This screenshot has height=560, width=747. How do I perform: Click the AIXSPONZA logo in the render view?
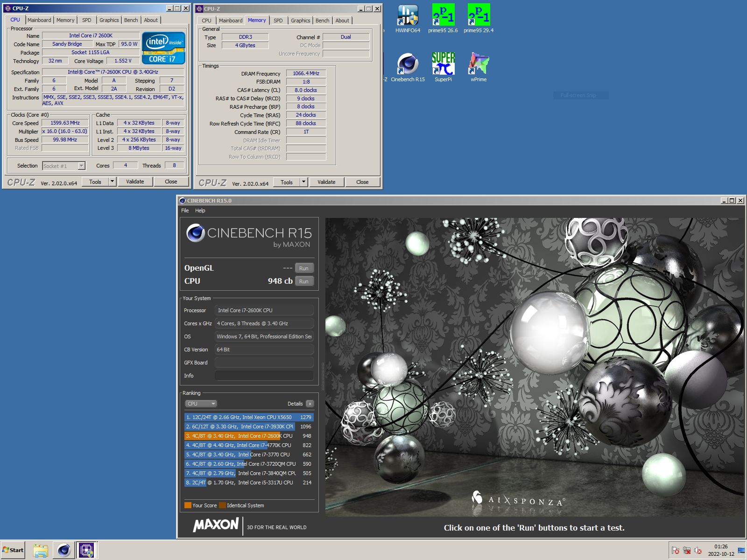click(518, 500)
